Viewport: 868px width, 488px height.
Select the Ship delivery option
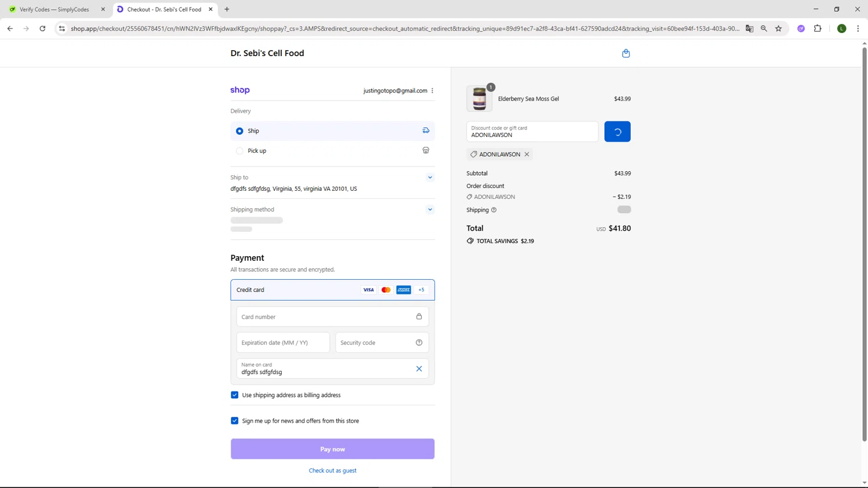click(240, 131)
